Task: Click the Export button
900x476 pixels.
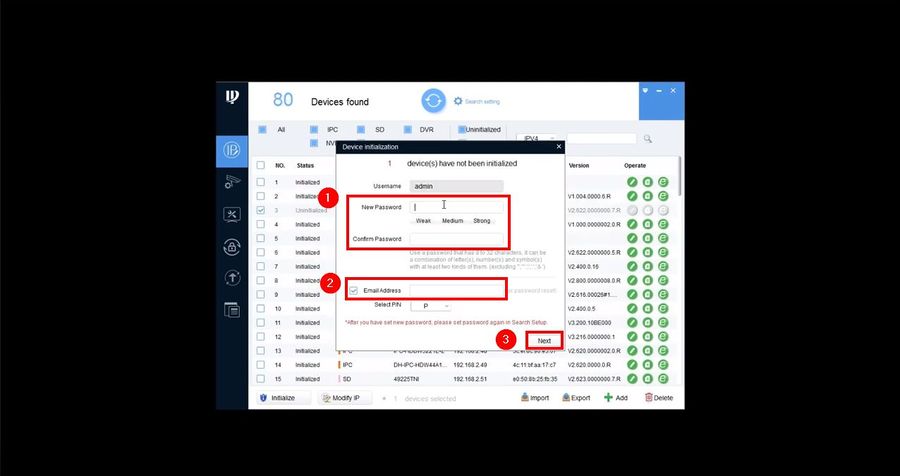Action: [x=576, y=398]
